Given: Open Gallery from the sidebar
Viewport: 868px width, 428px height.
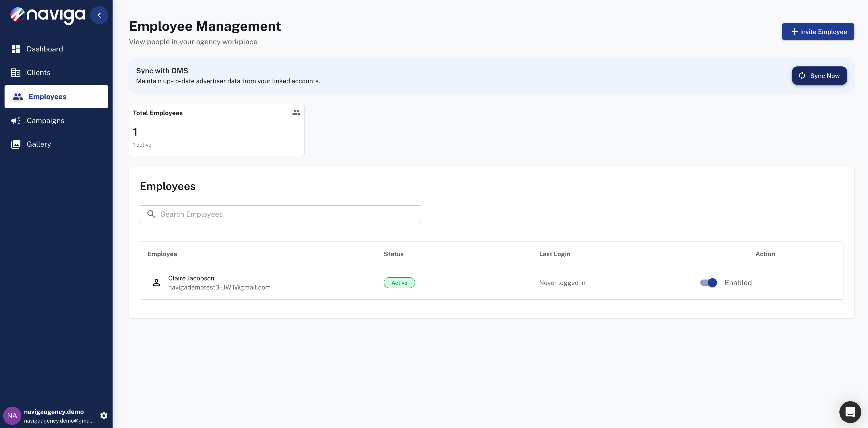Looking at the screenshot, I should tap(39, 144).
